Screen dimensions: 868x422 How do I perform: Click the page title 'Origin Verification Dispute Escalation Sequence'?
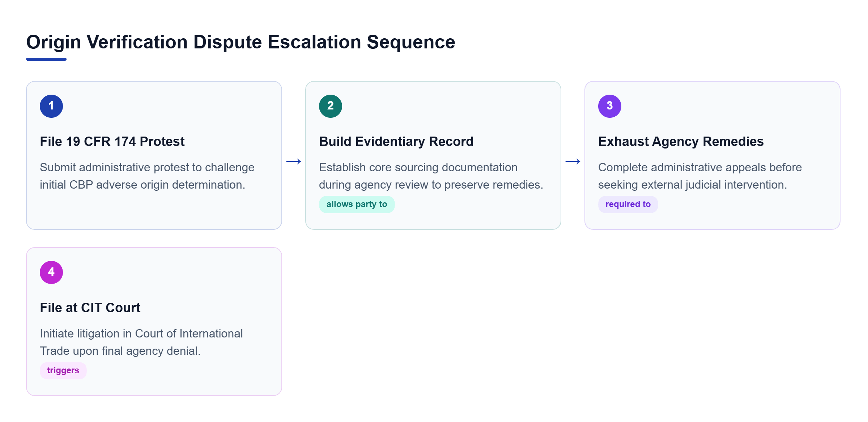tap(241, 42)
